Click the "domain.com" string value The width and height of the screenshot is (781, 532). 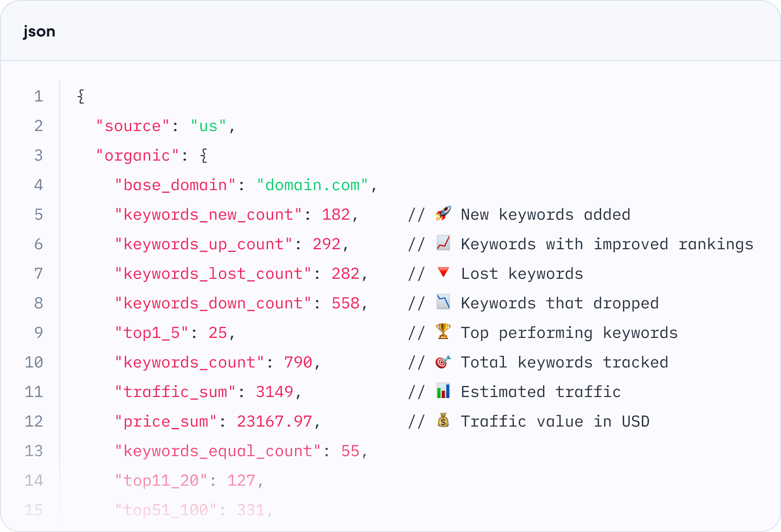coord(312,185)
